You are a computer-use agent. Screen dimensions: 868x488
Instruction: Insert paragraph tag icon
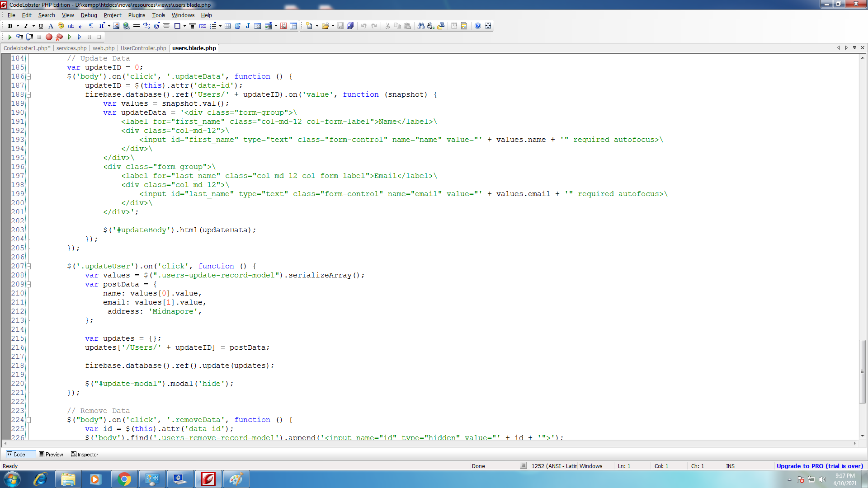coord(91,26)
